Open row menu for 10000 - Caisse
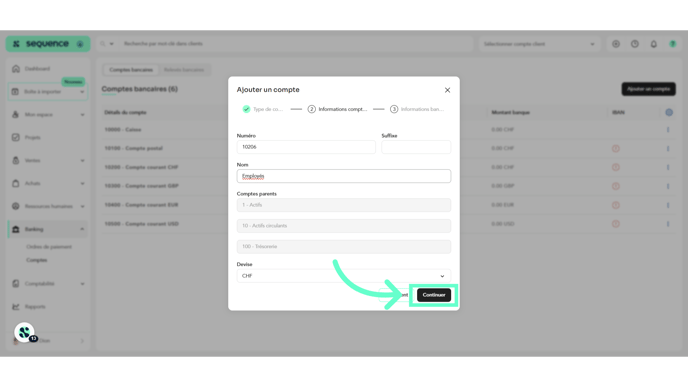The image size is (688, 387). (668, 130)
